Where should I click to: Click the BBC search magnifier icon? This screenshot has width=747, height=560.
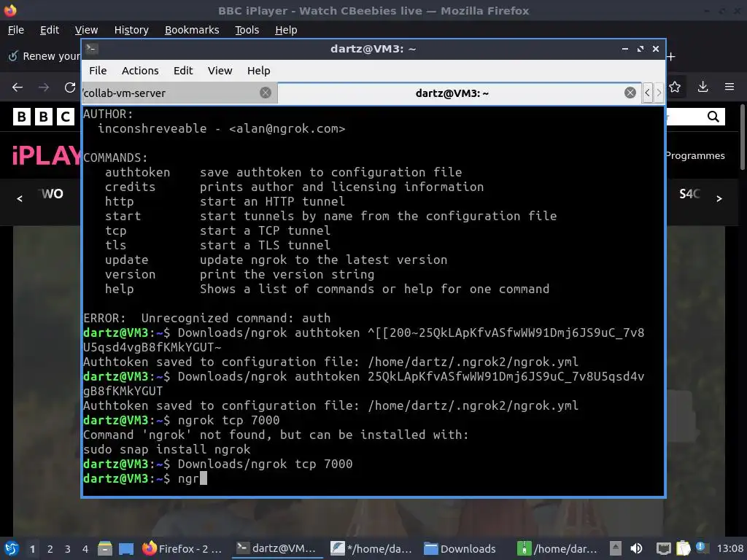713,117
